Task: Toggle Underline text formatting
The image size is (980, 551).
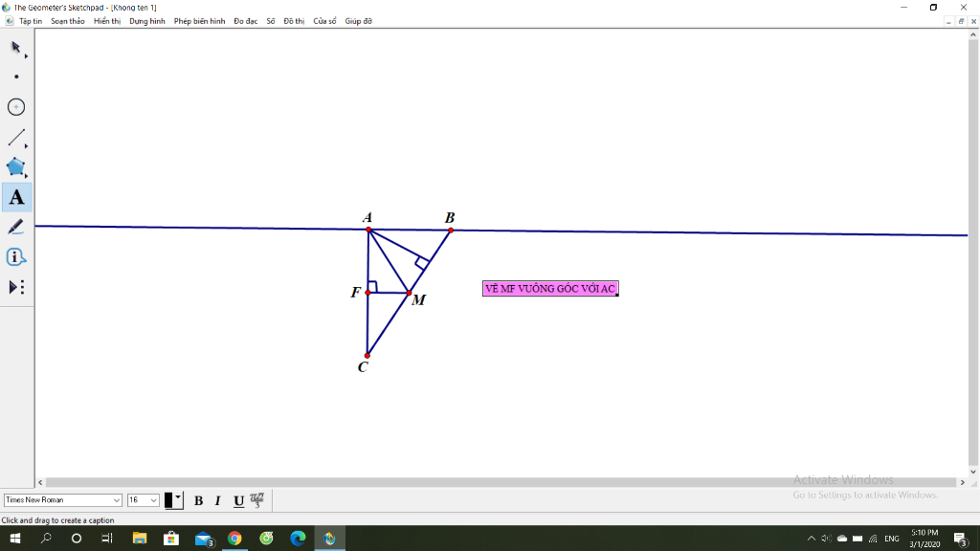Action: coord(238,500)
